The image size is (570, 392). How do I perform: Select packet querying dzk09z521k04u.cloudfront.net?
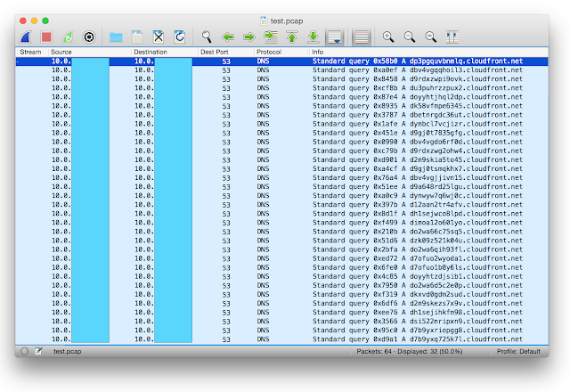point(281,241)
